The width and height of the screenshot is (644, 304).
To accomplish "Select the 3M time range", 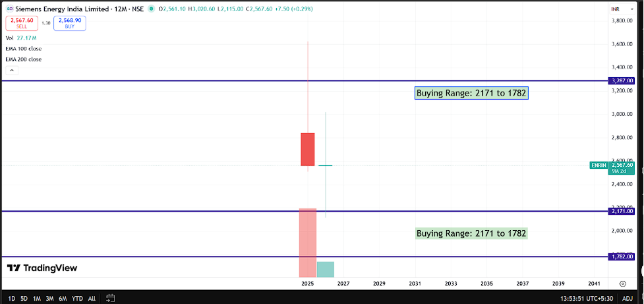I will click(x=49, y=298).
